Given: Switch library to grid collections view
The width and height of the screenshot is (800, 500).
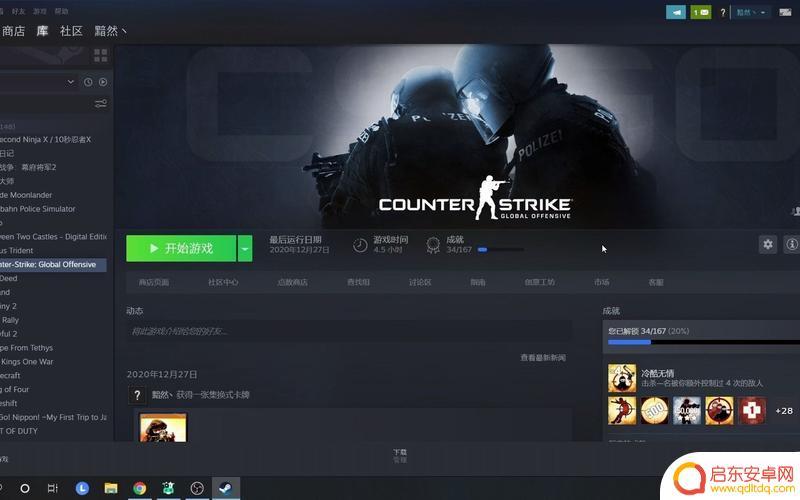Looking at the screenshot, I should pos(101,55).
